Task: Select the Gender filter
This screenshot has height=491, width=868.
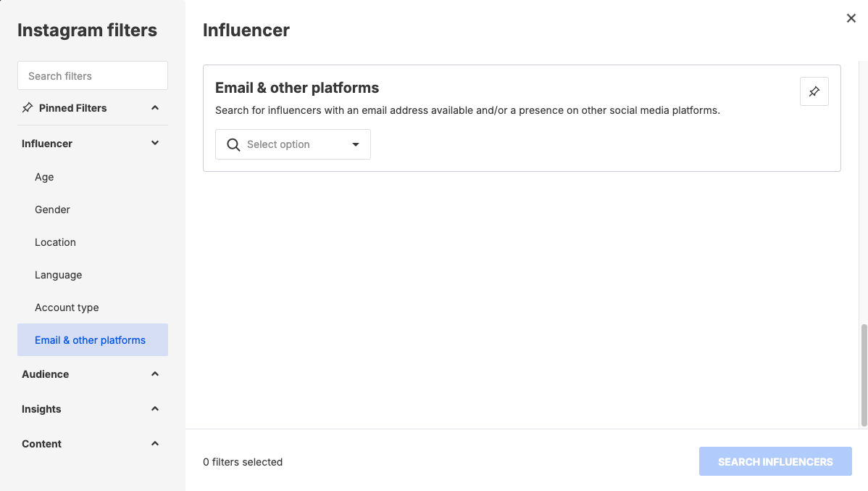Action: pos(52,210)
